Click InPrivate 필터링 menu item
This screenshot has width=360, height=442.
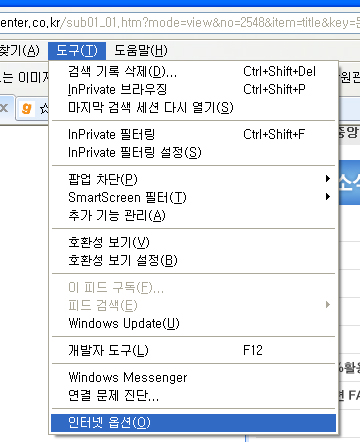pos(193,134)
